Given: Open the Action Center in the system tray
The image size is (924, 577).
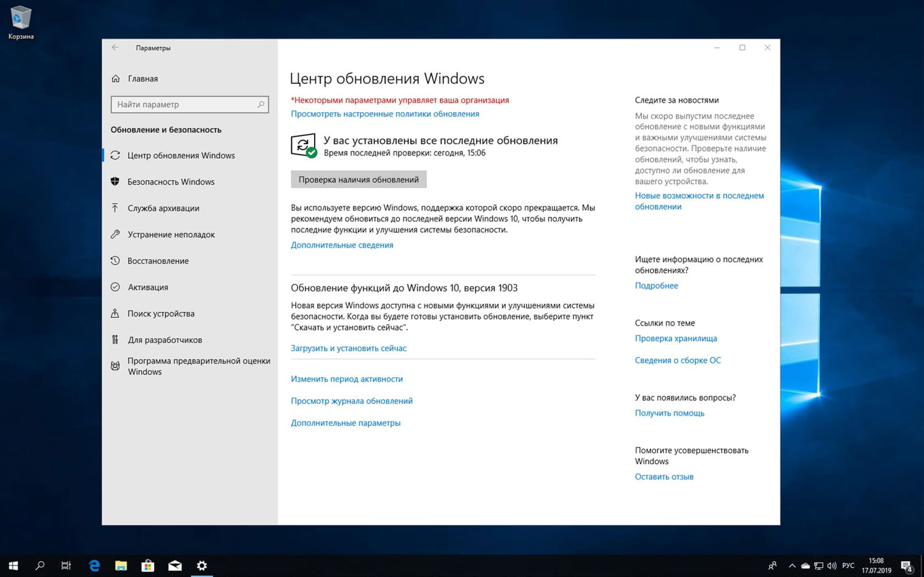Looking at the screenshot, I should [x=908, y=565].
